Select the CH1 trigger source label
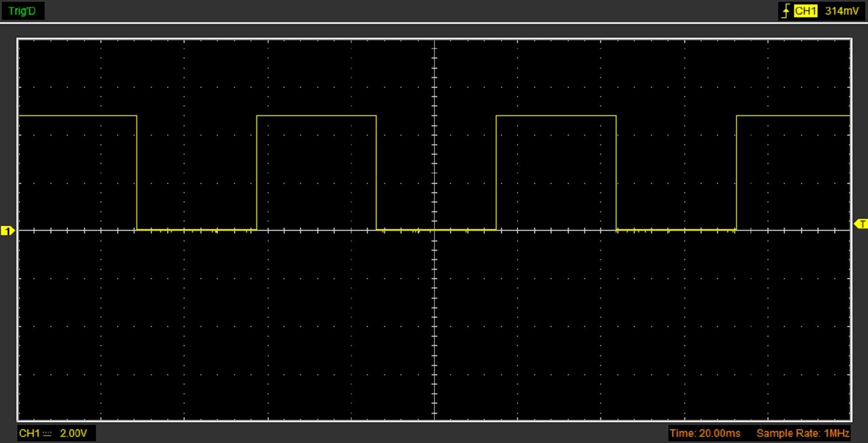Image resolution: width=868 pixels, height=443 pixels. [805, 11]
